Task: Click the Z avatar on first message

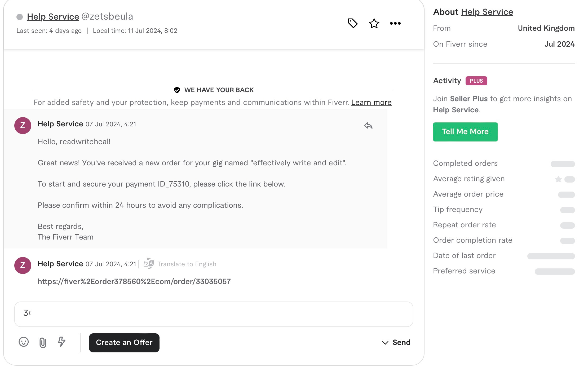Action: pyautogui.click(x=23, y=125)
